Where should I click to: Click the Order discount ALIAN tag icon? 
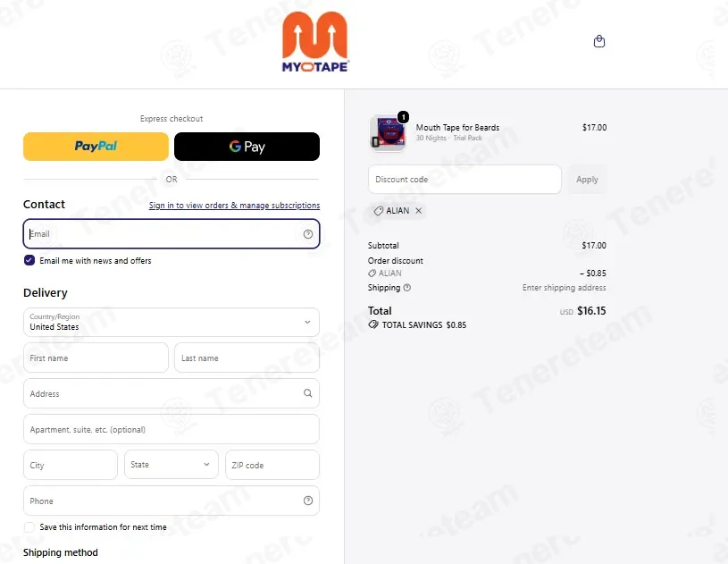point(372,274)
